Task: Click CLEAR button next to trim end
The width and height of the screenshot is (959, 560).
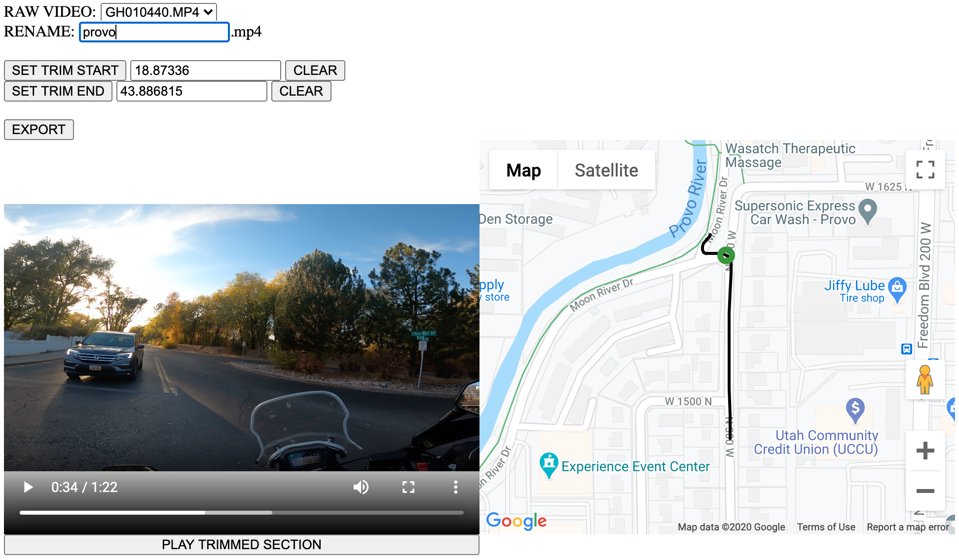Action: point(301,91)
